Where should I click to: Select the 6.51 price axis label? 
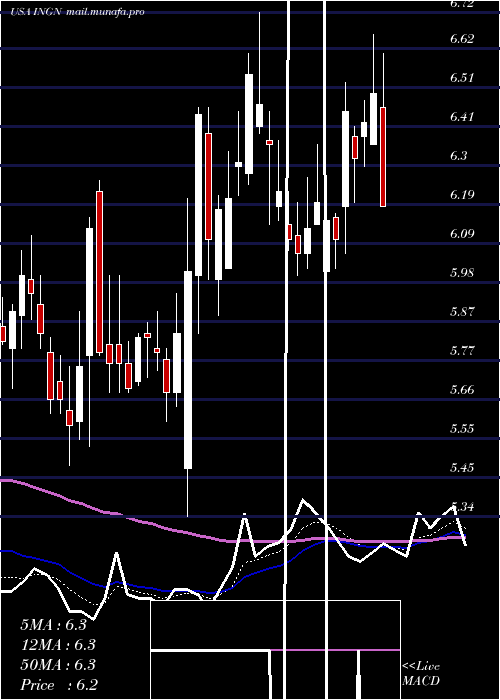(x=462, y=78)
